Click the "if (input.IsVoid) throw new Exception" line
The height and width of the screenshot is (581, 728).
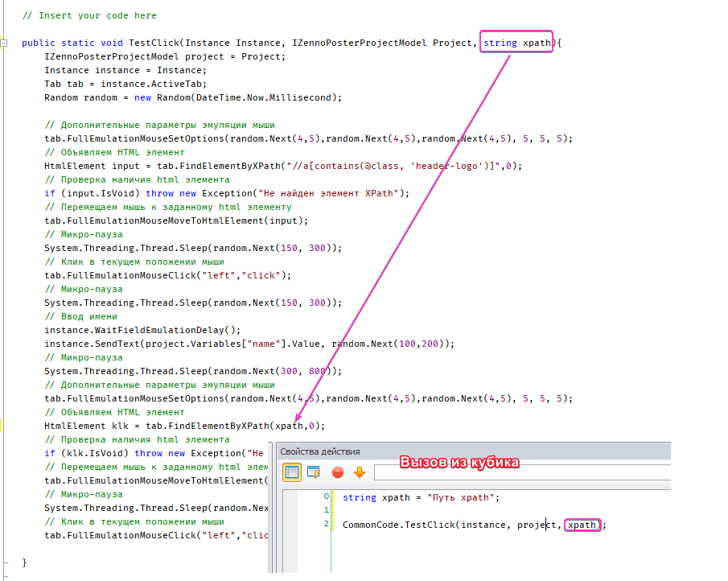(227, 193)
